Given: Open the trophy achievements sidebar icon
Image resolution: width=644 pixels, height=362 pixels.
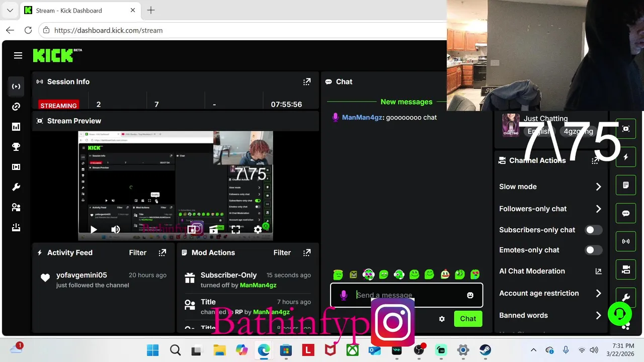Looking at the screenshot, I should (x=16, y=147).
